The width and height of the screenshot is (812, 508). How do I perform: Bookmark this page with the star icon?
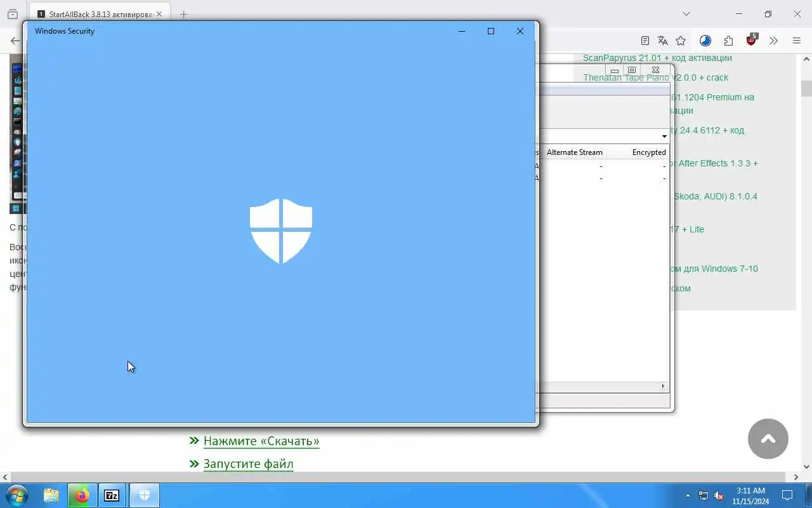681,41
